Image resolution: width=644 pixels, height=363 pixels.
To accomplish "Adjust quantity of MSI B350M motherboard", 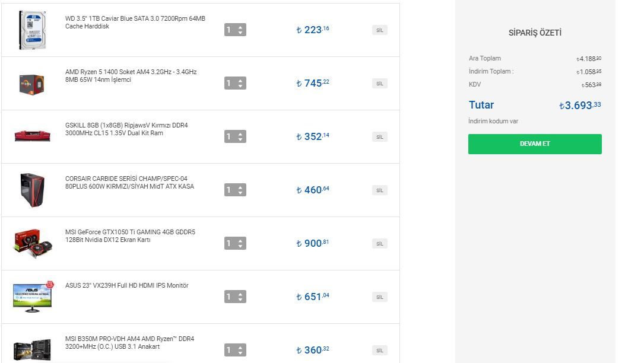I will 235,350.
